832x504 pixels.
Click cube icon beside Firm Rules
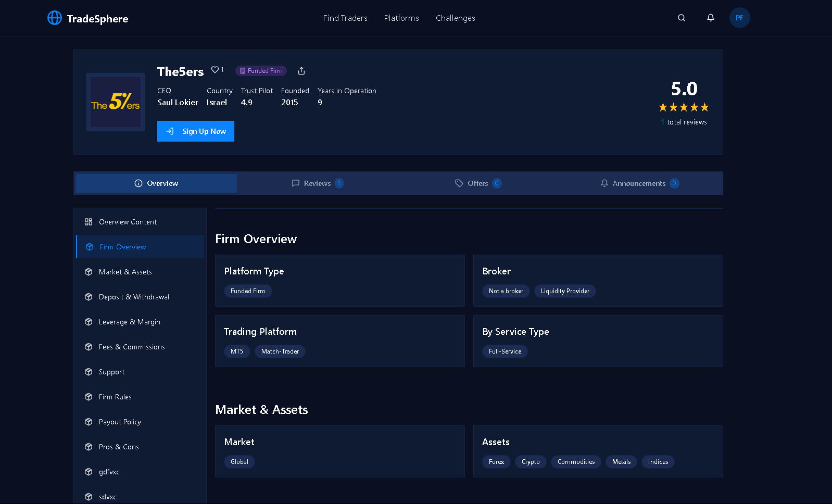[89, 397]
